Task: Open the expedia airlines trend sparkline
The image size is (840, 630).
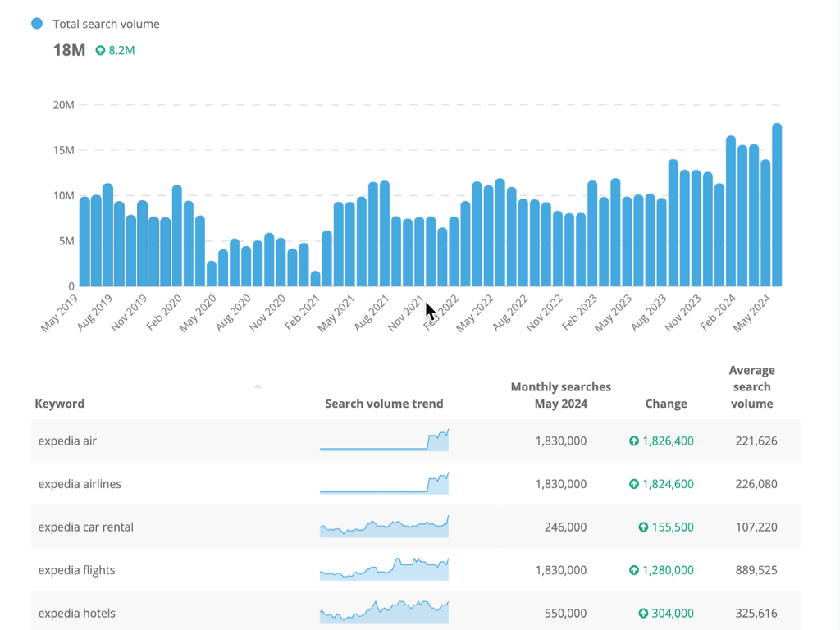Action: pyautogui.click(x=384, y=483)
